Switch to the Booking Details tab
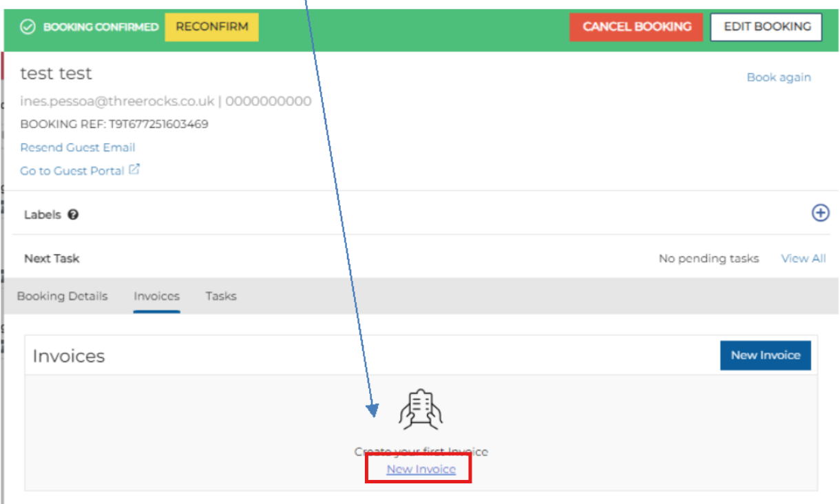Viewport: 840px width, 504px height. click(62, 296)
